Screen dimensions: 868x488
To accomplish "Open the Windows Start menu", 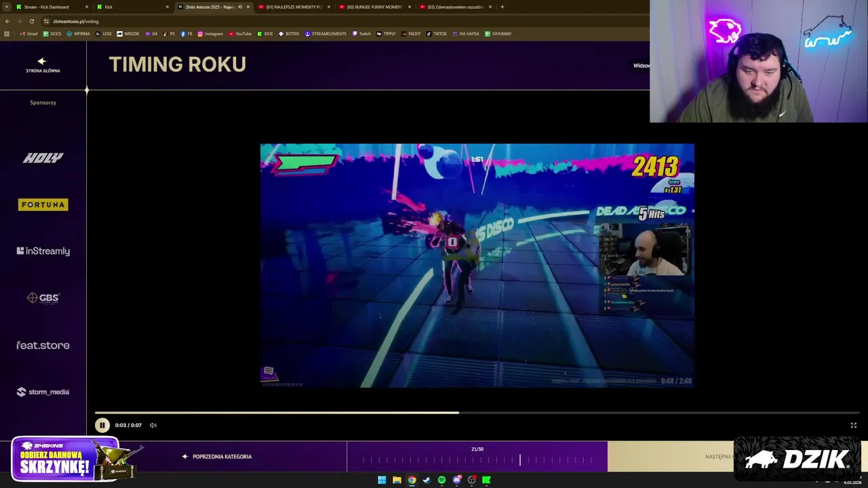I will pyautogui.click(x=382, y=480).
